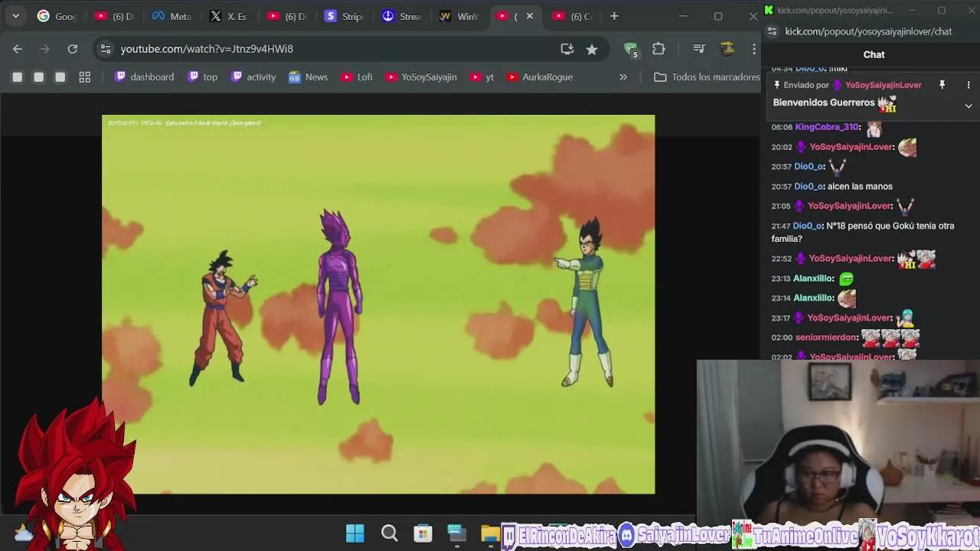Open KingCobra_310 user in chat
This screenshot has height=551, width=980.
point(826,127)
